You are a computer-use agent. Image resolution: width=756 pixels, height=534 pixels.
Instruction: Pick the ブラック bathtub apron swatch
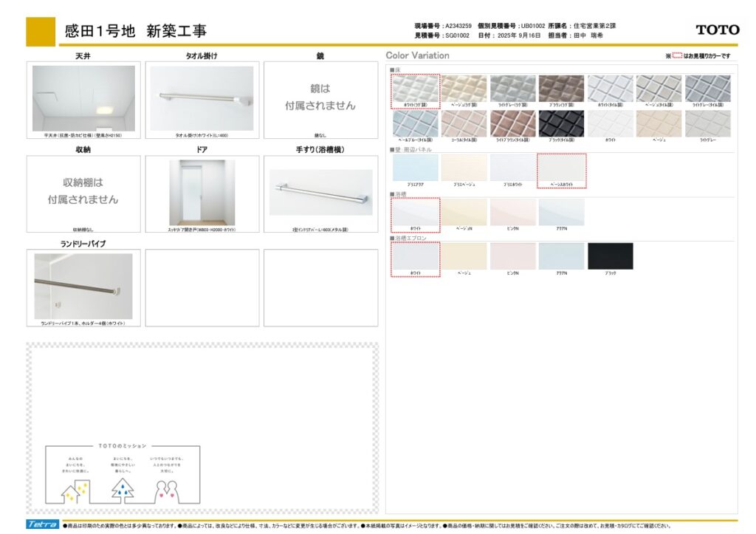(x=610, y=256)
